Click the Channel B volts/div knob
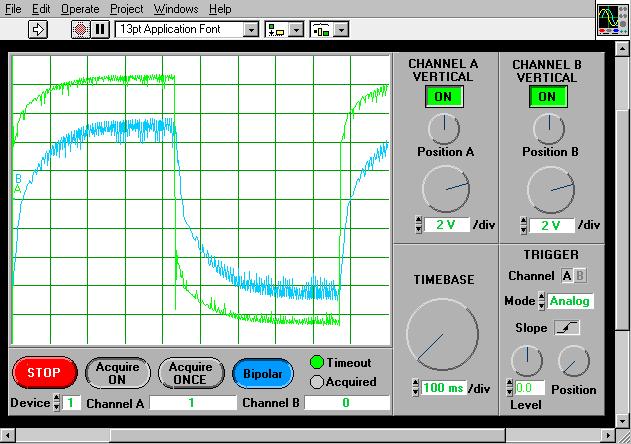Screen dimensions: 631x444 point(551,190)
